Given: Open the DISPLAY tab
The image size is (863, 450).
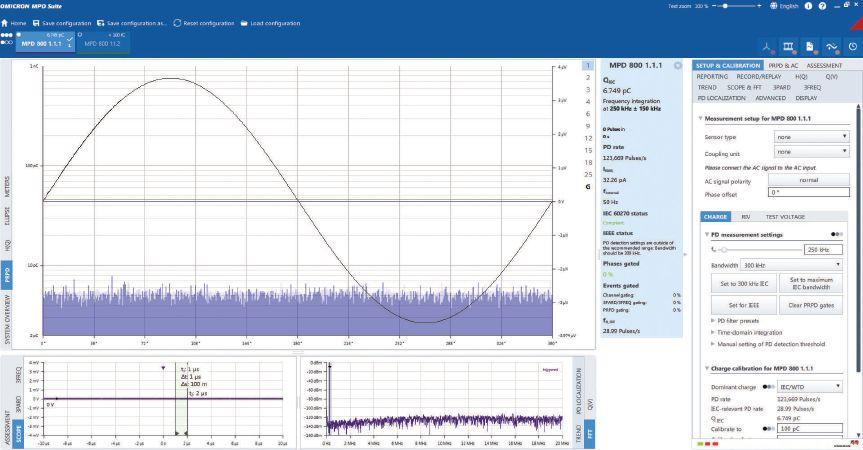Looking at the screenshot, I should click(x=806, y=98).
